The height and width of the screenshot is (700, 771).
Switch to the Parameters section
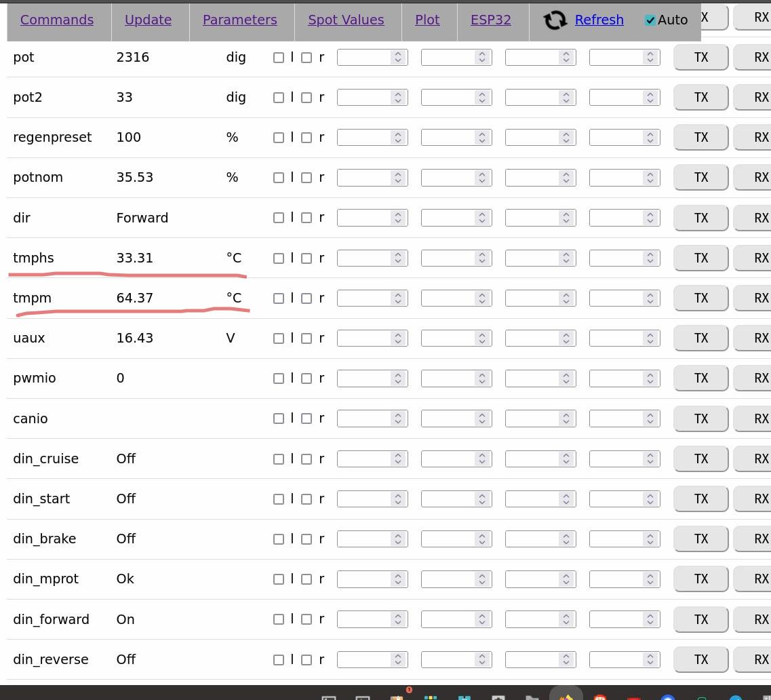[239, 20]
